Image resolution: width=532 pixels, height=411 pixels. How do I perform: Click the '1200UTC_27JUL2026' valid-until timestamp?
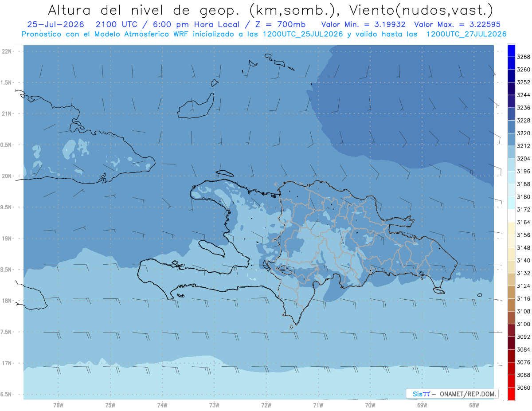pos(466,34)
